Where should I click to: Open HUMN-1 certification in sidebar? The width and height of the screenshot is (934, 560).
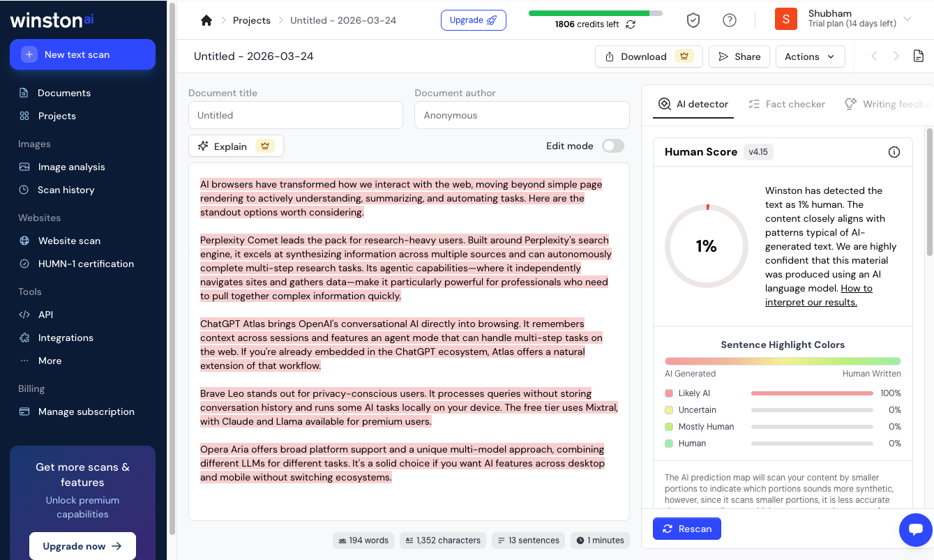(24, 264)
